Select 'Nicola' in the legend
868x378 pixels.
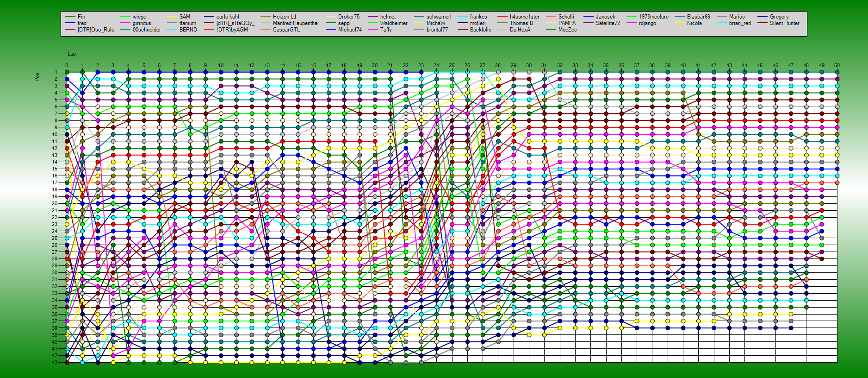pos(688,23)
